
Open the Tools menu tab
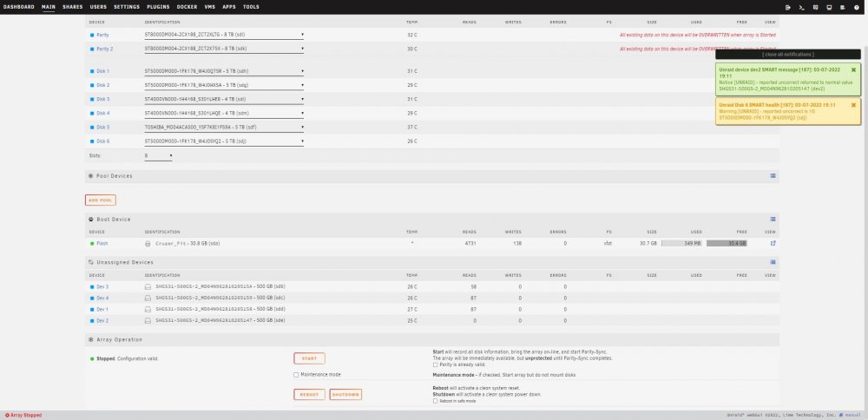[x=251, y=7]
